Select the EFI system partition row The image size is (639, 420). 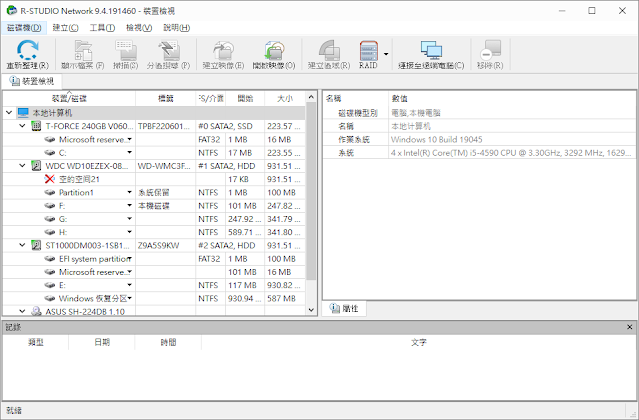[154, 259]
